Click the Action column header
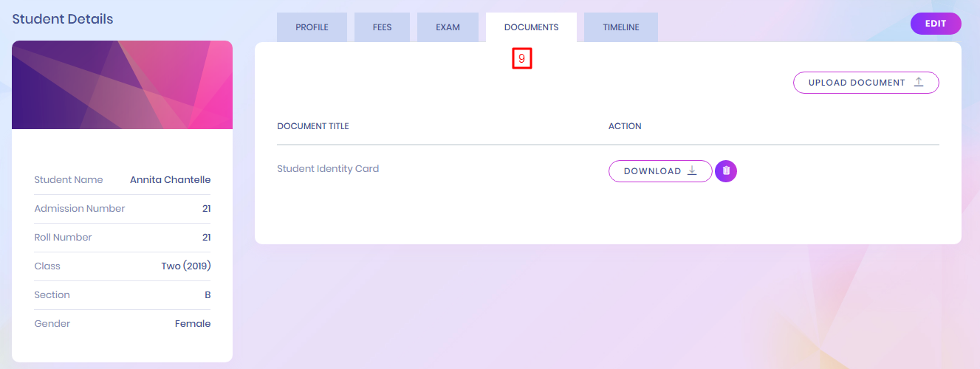This screenshot has width=980, height=369. 625,126
